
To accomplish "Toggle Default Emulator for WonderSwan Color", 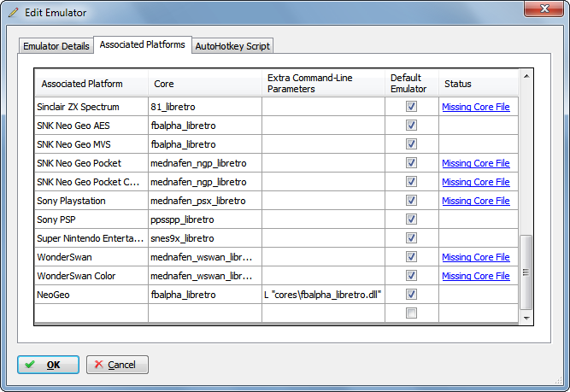I will coord(411,276).
